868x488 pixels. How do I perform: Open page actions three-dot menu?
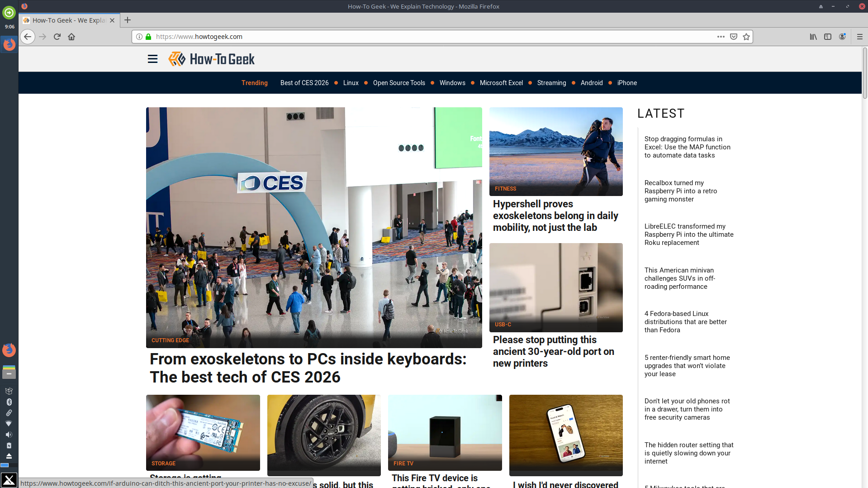click(x=721, y=37)
